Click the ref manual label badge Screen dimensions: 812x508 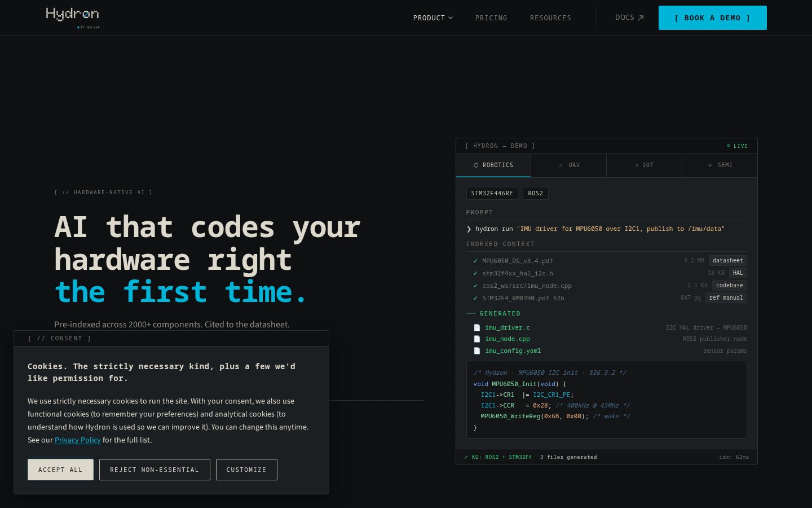(x=726, y=298)
